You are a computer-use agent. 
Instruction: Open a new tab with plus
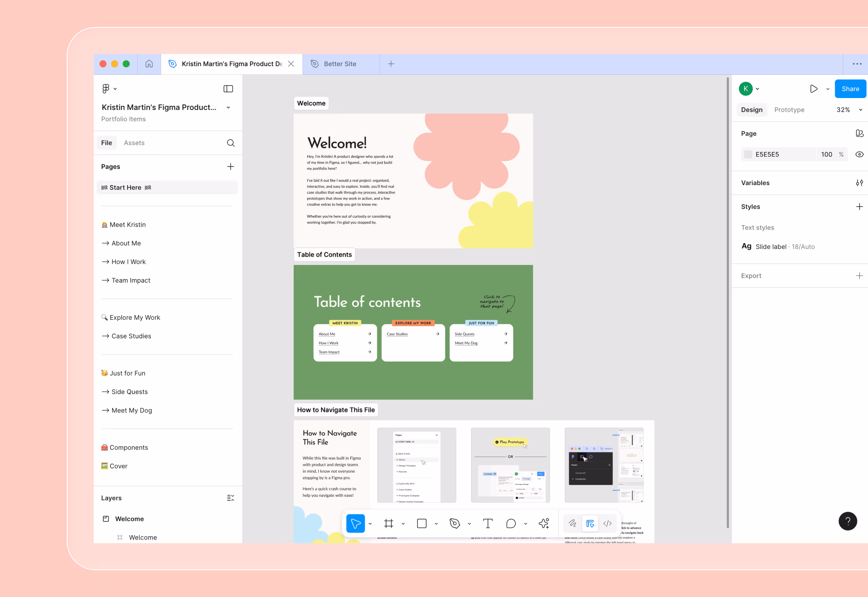pyautogui.click(x=391, y=64)
